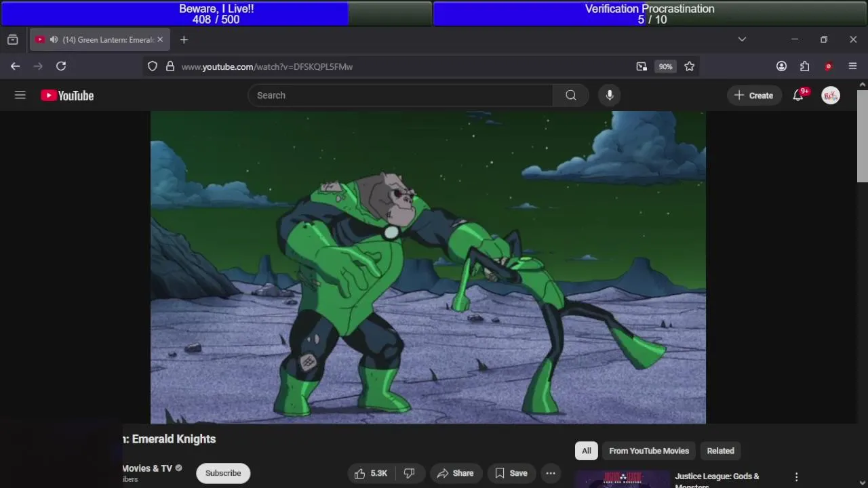
Task: Select the All filter chip
Action: click(587, 451)
